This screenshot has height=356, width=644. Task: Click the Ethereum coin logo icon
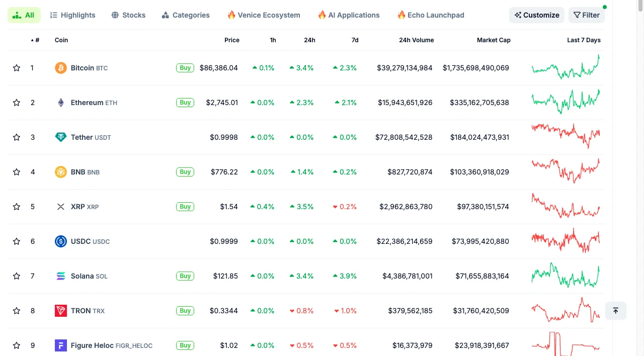61,103
